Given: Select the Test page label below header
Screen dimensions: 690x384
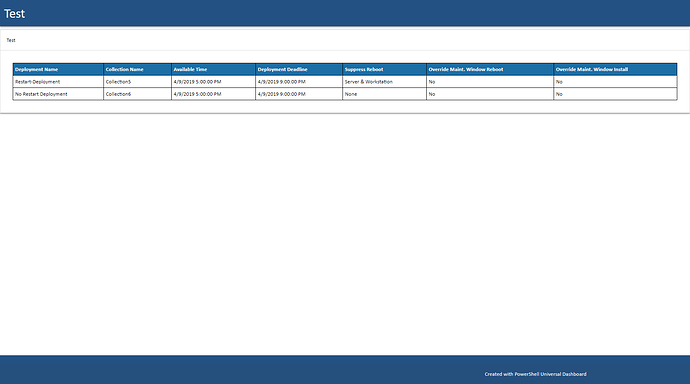Looking at the screenshot, I should pos(11,40).
